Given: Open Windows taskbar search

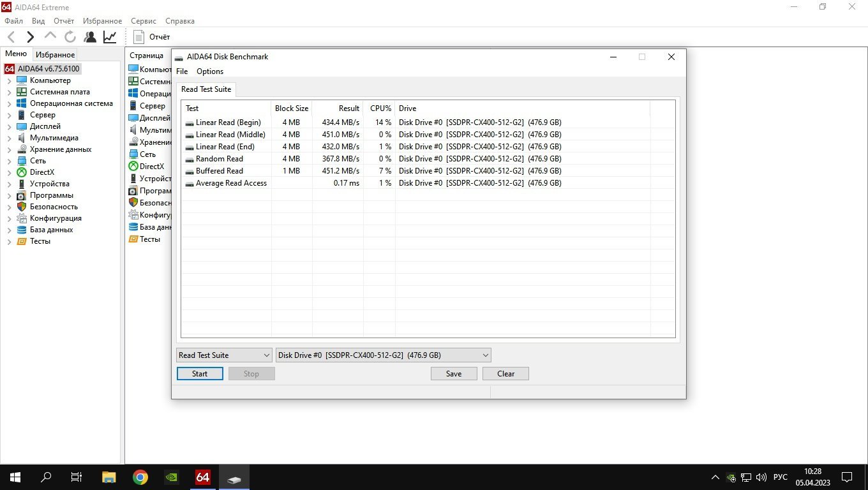Looking at the screenshot, I should 46,477.
